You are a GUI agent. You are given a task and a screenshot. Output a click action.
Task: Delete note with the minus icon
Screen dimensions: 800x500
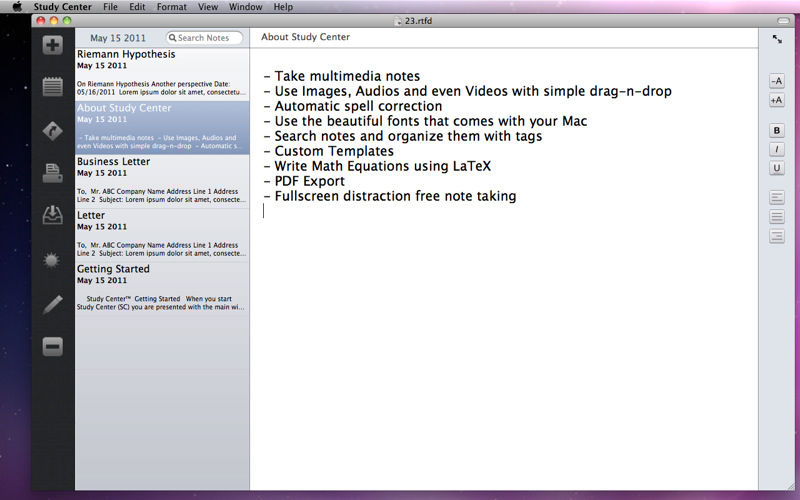(x=53, y=347)
